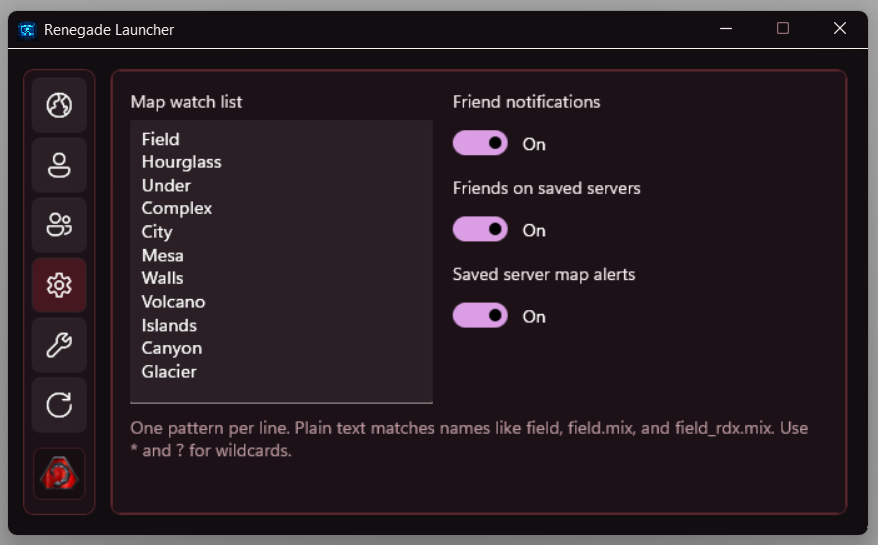Open the friends group icon in sidebar
The image size is (878, 545).
point(59,225)
